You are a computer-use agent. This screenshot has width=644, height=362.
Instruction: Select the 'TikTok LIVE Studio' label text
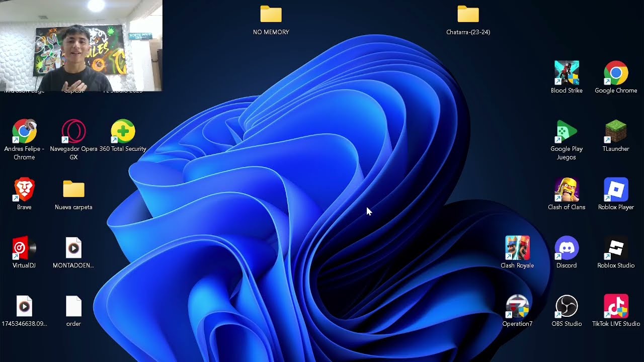tap(616, 324)
